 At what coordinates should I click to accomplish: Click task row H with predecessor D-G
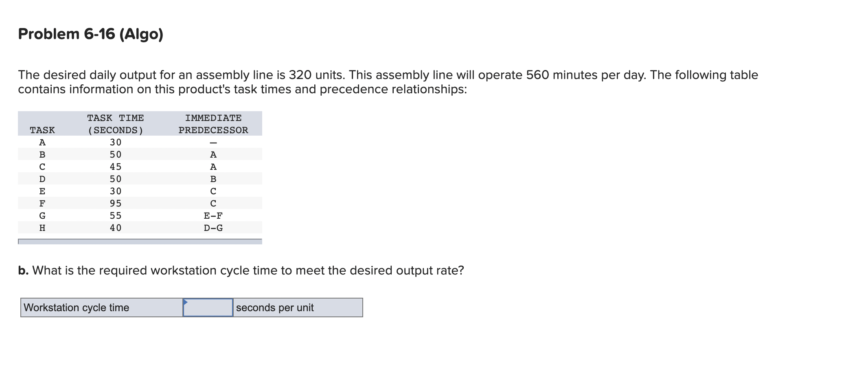[122, 227]
